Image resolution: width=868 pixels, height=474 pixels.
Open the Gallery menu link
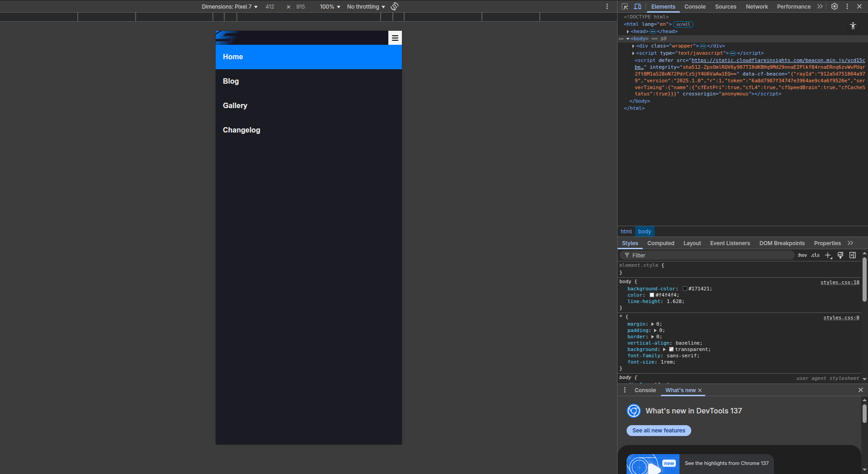pos(309,106)
